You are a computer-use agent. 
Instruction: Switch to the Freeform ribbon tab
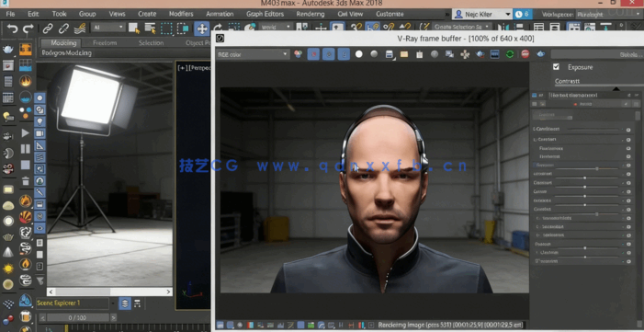105,43
